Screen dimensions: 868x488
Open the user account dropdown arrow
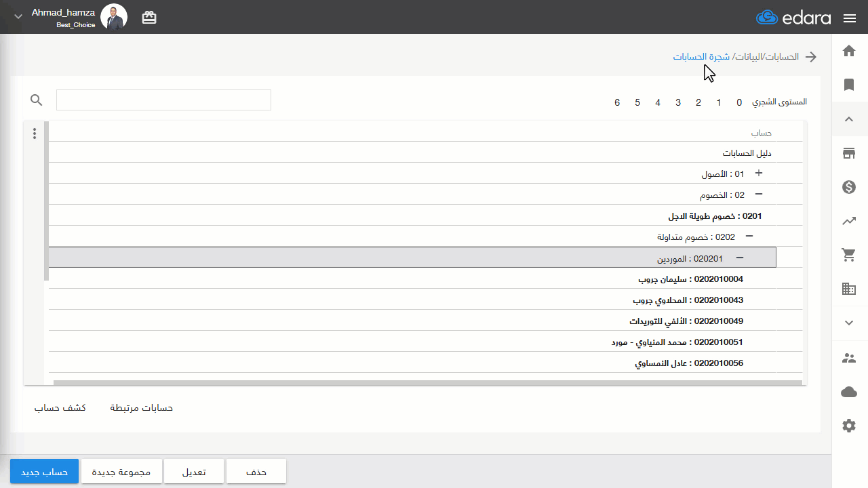click(x=18, y=16)
